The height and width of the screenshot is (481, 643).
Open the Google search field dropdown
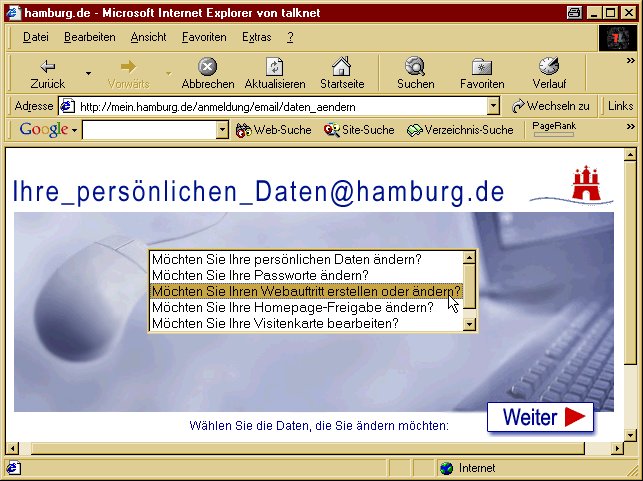[222, 130]
